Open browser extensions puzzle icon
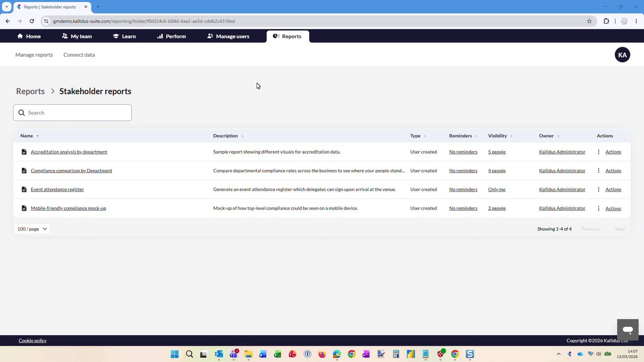This screenshot has height=362, width=644. pos(606,21)
